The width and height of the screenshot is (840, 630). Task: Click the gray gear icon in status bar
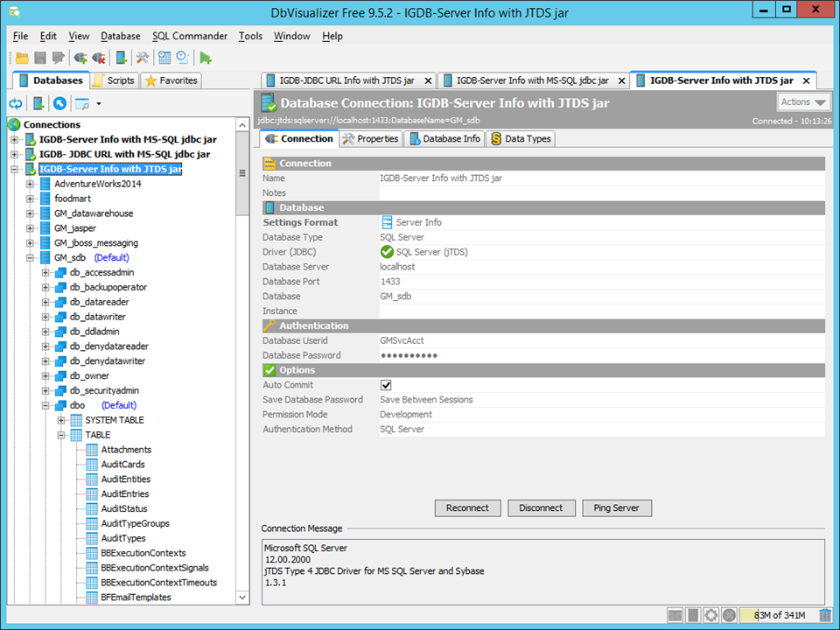710,615
